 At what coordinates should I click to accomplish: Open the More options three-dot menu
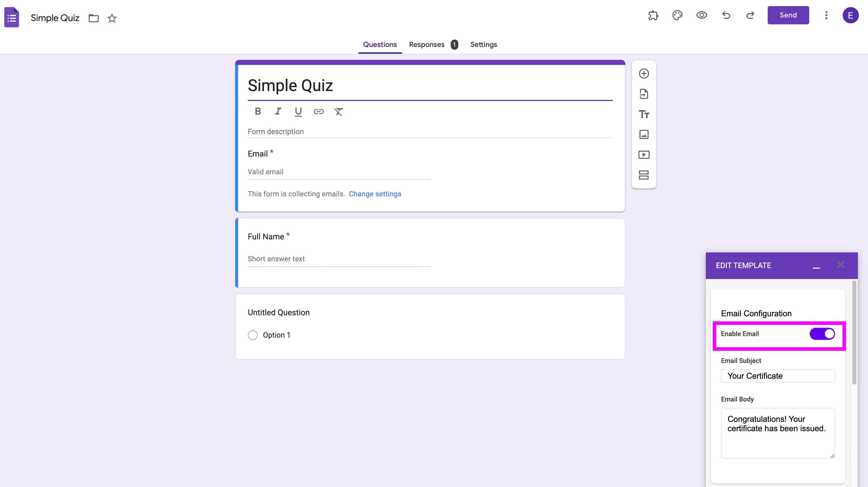point(826,15)
